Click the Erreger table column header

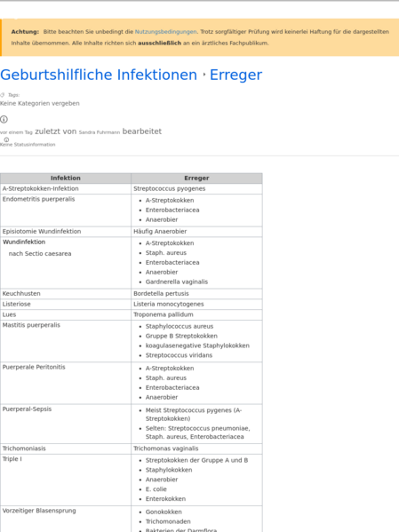196,179
